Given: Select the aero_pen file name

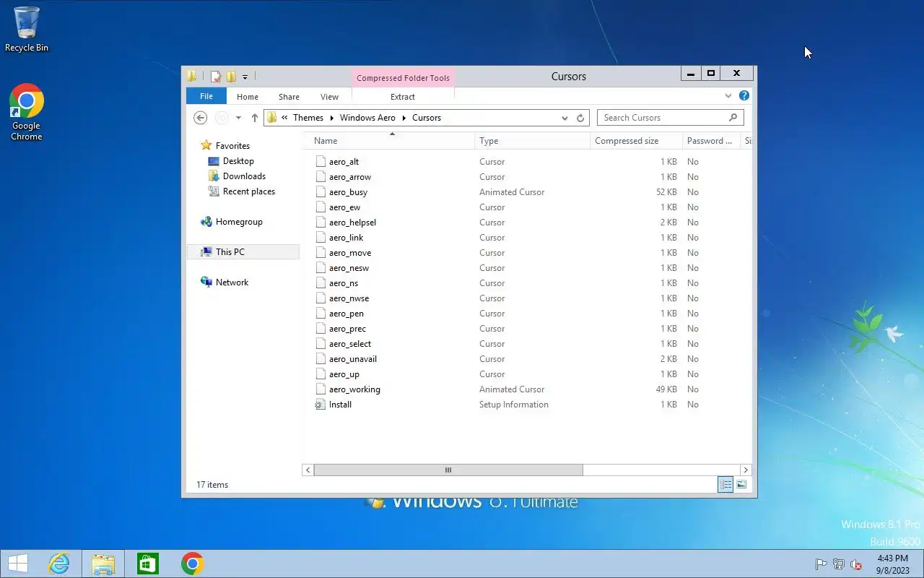Looking at the screenshot, I should 346,314.
